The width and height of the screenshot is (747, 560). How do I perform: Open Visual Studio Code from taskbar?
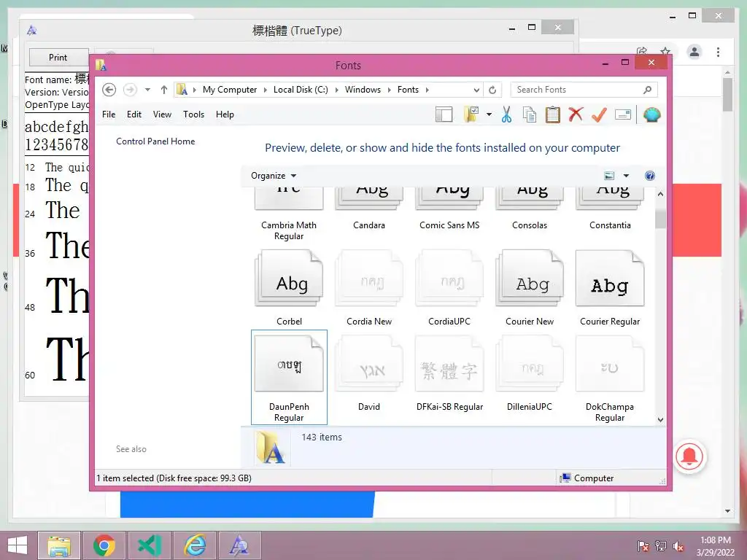(149, 545)
